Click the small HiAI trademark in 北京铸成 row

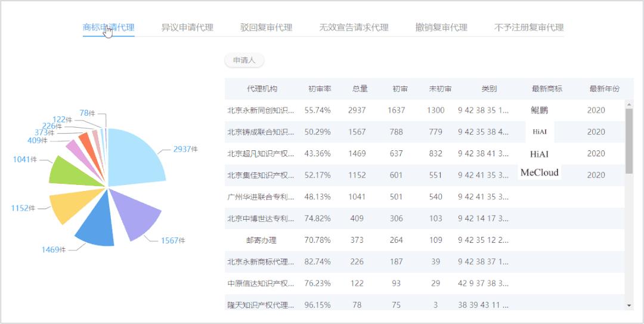click(x=540, y=132)
